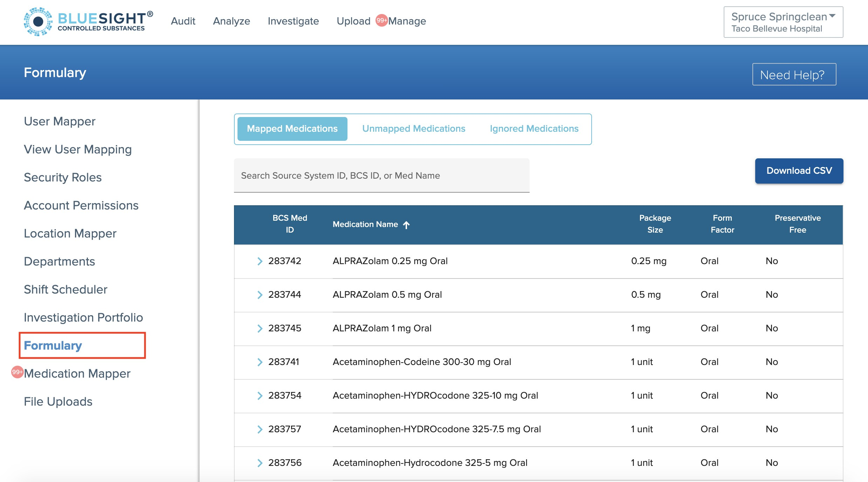868x482 pixels.
Task: Expand row 283742 ALPRAZolam 0.25 mg
Action: coord(260,261)
